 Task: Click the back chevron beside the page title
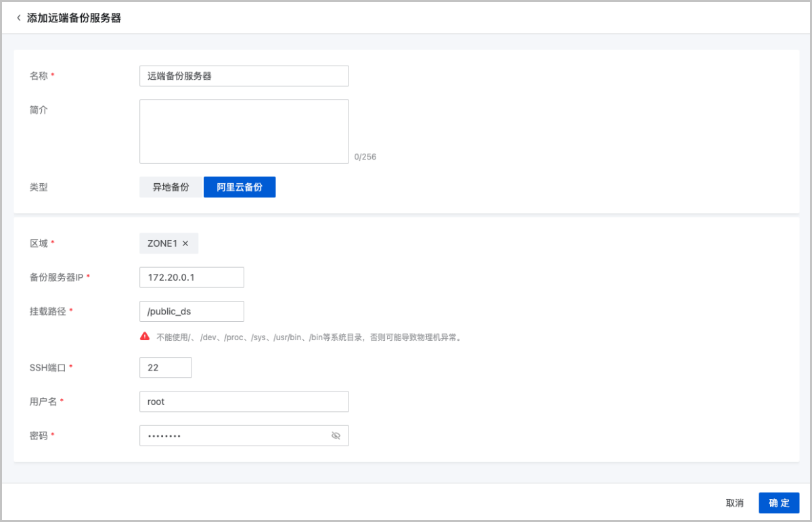coord(18,18)
